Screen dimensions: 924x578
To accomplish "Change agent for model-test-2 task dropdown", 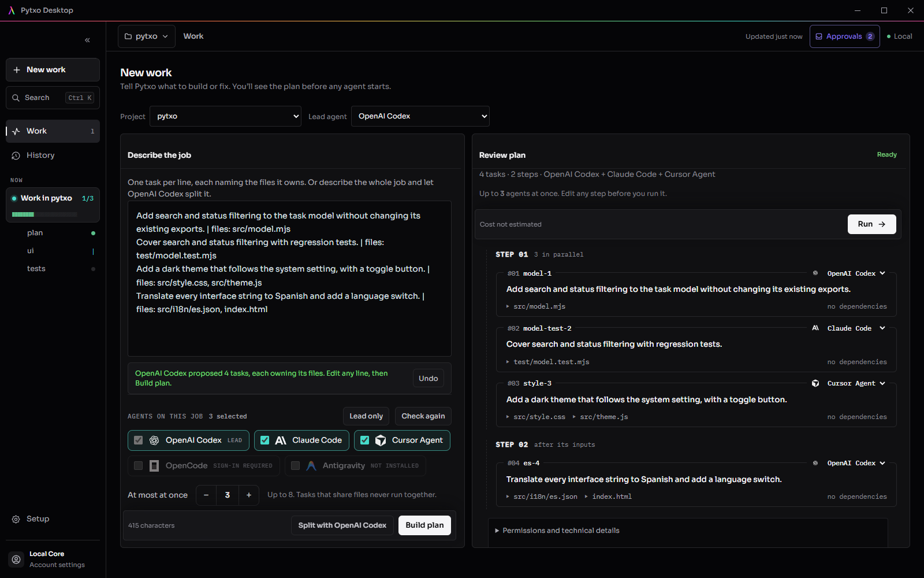I will click(x=856, y=328).
